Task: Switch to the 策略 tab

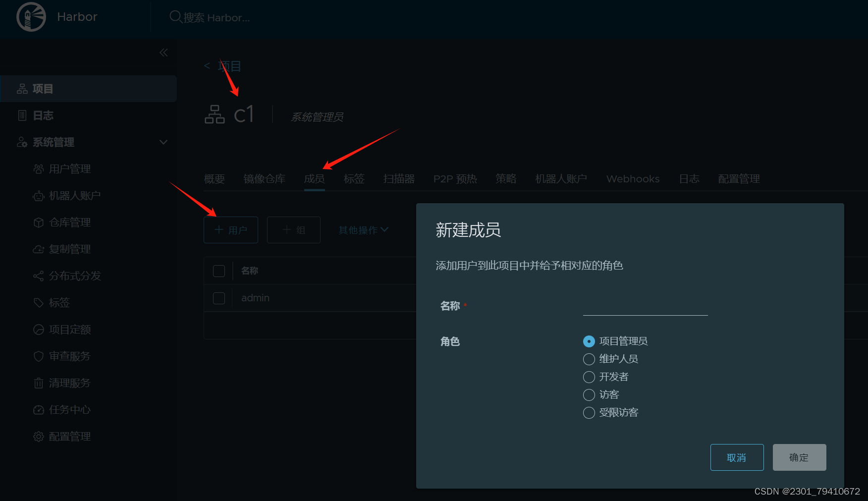Action: [506, 179]
